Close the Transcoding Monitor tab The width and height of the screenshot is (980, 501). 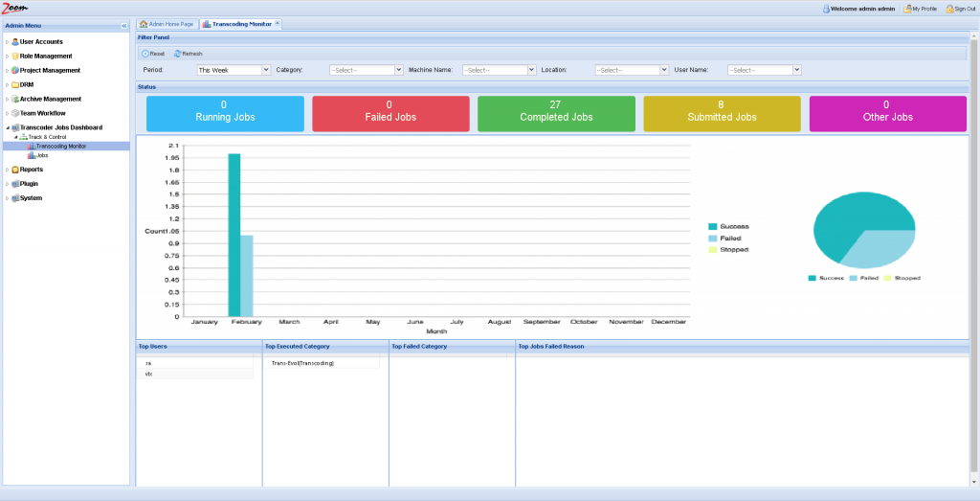pos(278,24)
